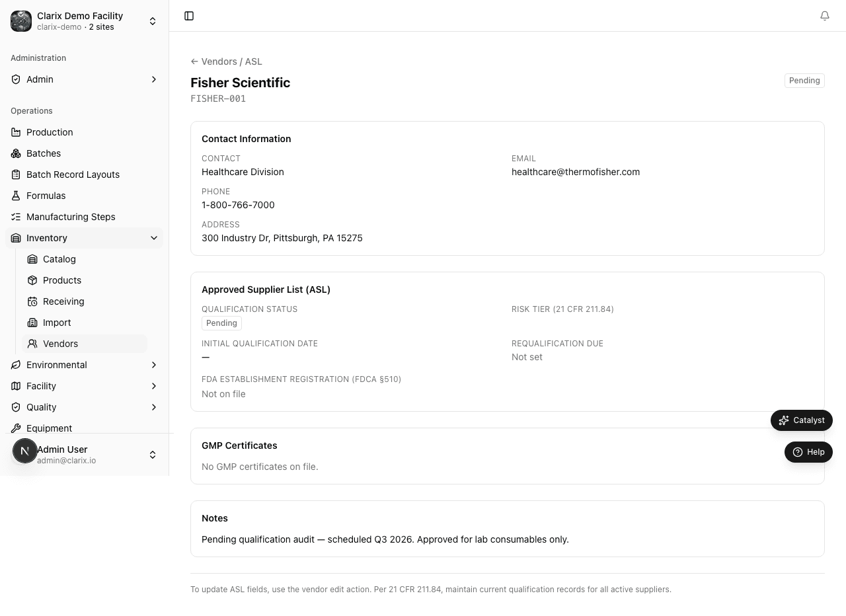
Task: Toggle the sidebar panel icon
Action: [189, 16]
